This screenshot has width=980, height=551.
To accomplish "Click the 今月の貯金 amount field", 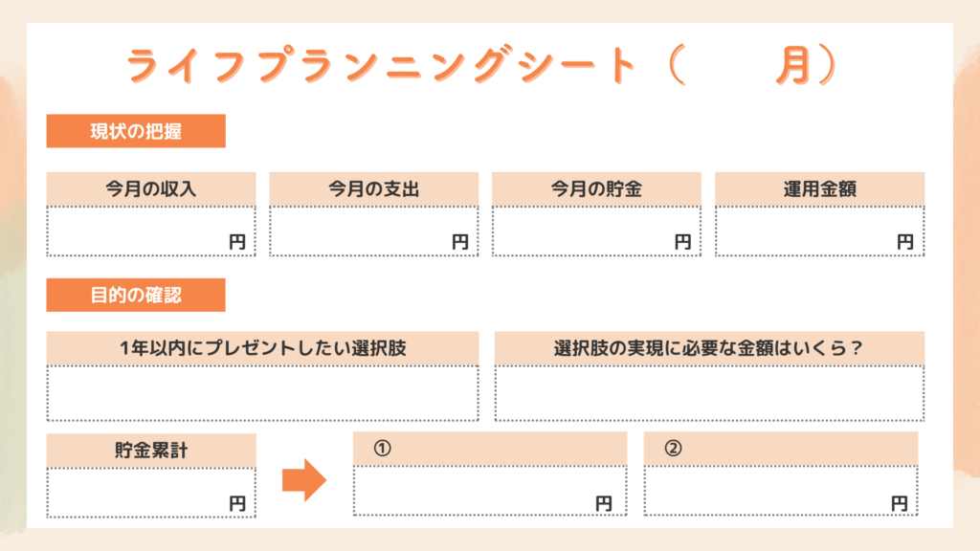I will pos(596,231).
